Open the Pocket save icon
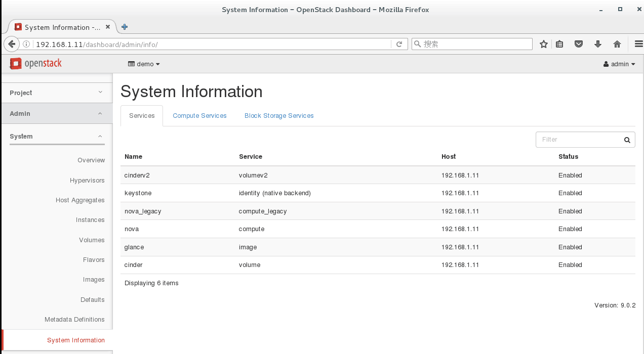 click(x=578, y=44)
